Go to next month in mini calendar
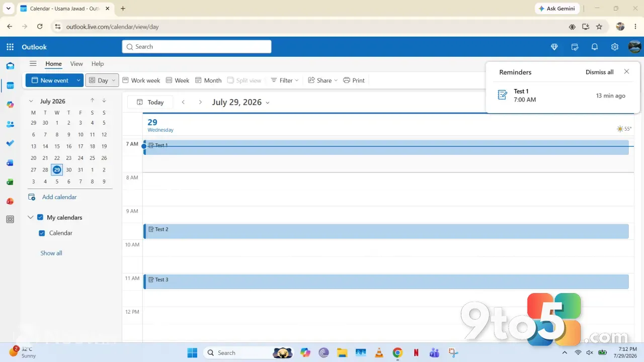The width and height of the screenshot is (644, 362). [104, 101]
